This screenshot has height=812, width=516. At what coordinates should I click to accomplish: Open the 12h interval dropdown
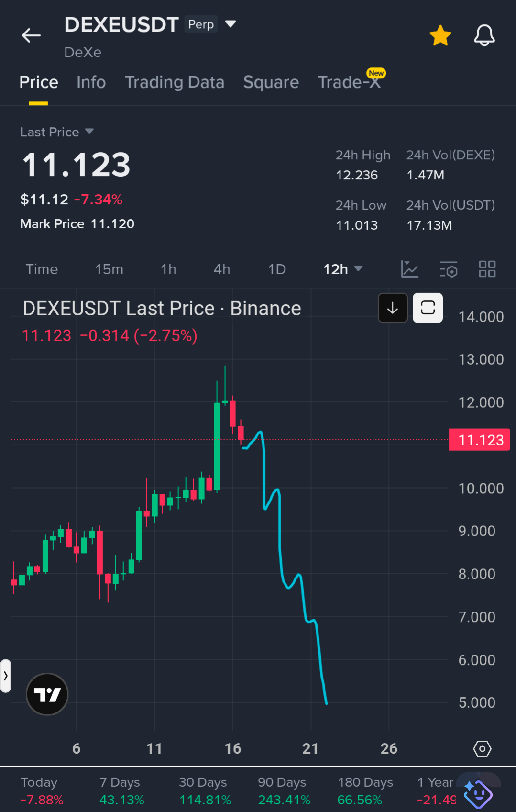(x=342, y=269)
